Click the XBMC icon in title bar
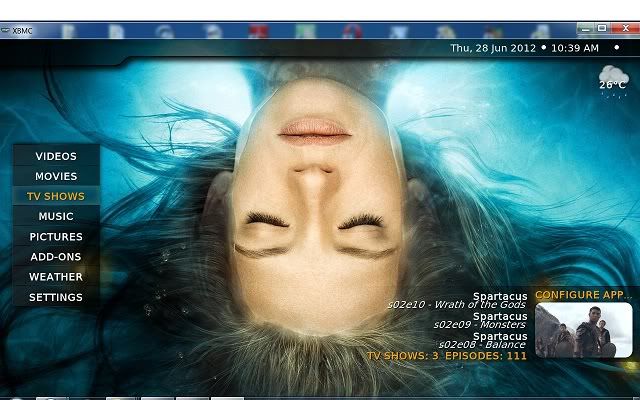The height and width of the screenshot is (400, 640). (5, 31)
